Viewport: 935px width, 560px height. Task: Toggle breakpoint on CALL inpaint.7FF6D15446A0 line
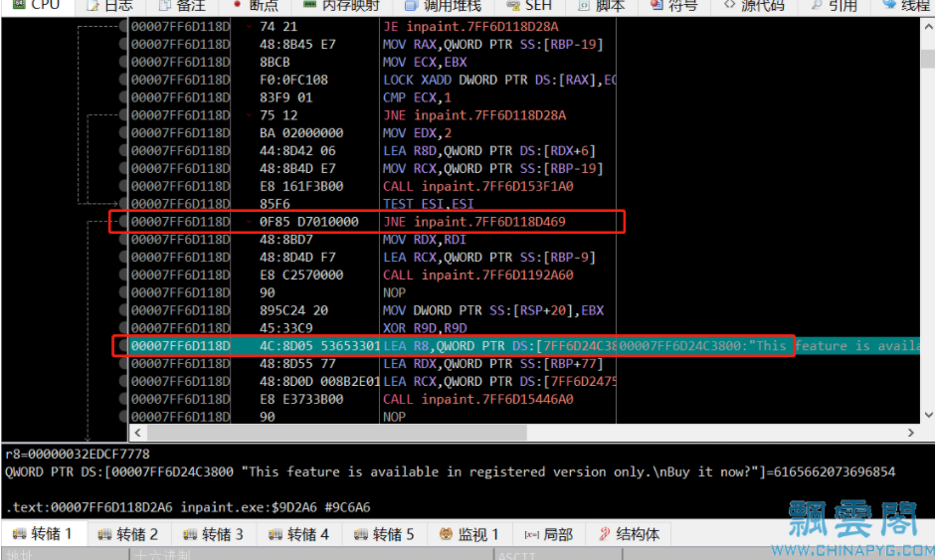123,399
